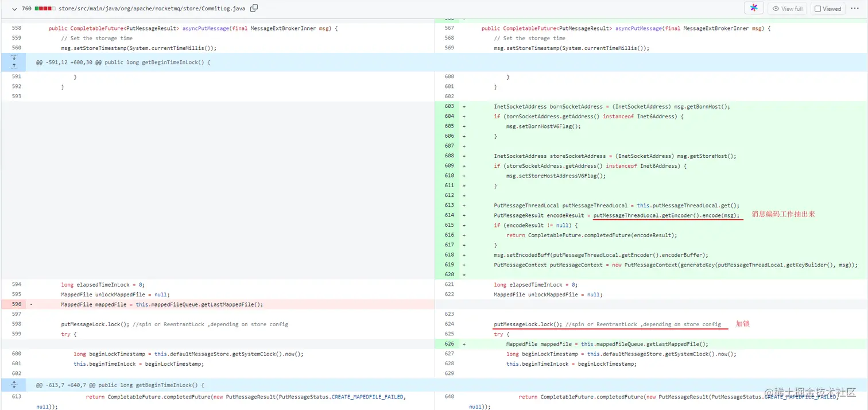This screenshot has width=868, height=410.
Task: Click 'return CompletableFuture.completedFuture(encodeResult);' line
Action: click(x=592, y=235)
